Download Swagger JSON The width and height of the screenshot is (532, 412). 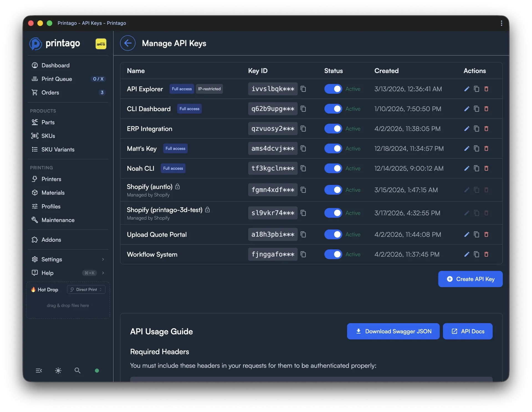click(393, 331)
